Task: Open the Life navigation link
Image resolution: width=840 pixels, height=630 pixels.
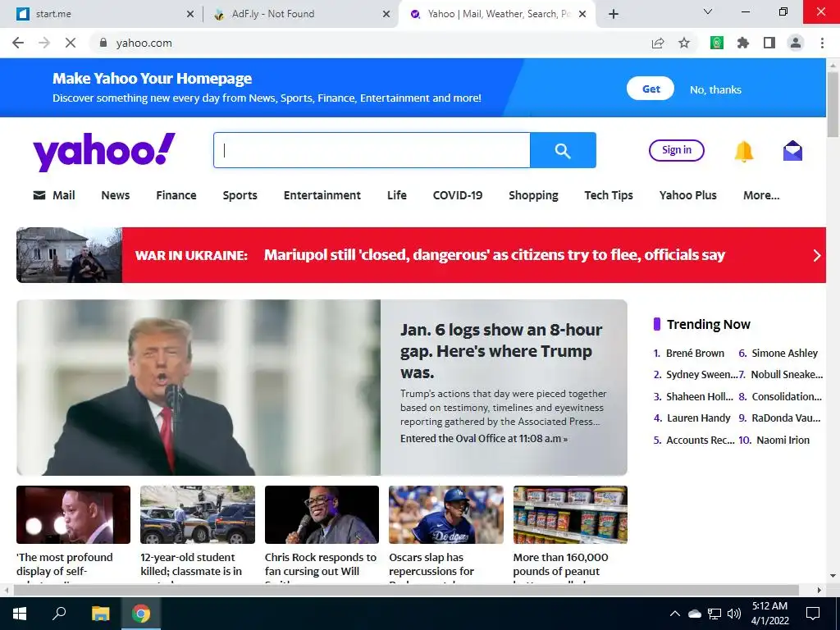Action: click(397, 195)
